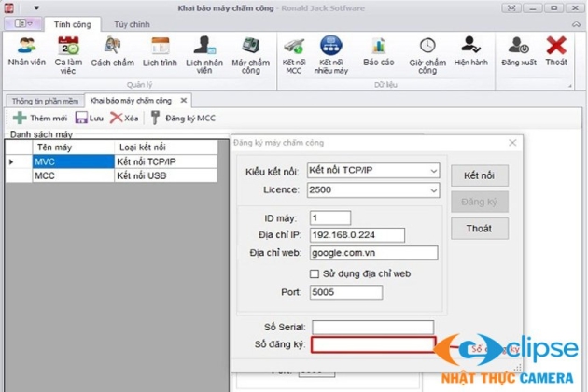Viewport: 588px width, 392px height.
Task: Open Ca làm việc shift settings
Action: tap(68, 55)
